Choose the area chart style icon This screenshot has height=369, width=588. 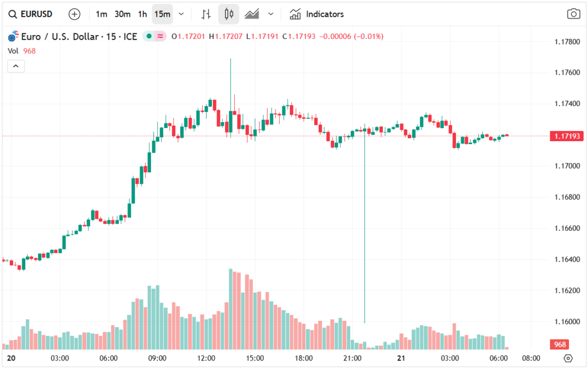(252, 14)
